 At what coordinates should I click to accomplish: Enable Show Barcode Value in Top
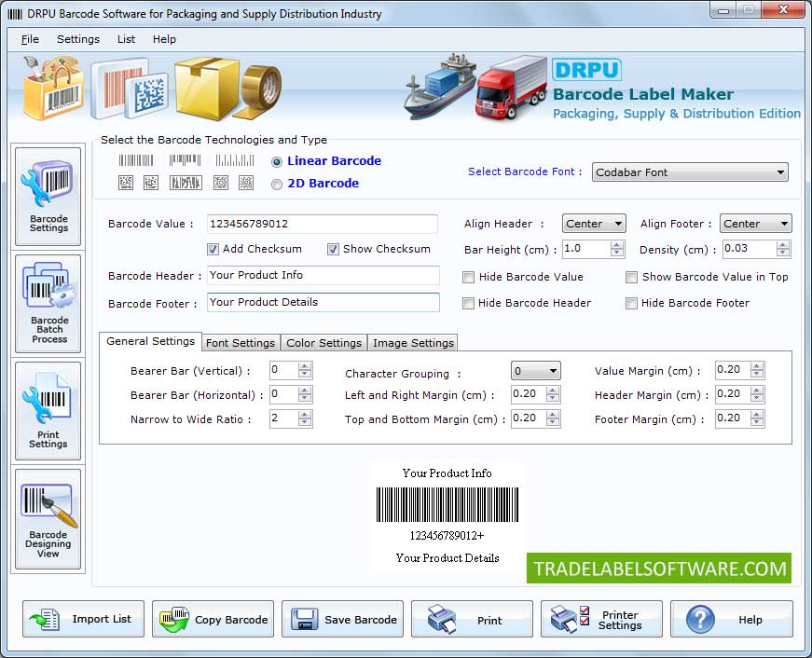click(x=631, y=278)
